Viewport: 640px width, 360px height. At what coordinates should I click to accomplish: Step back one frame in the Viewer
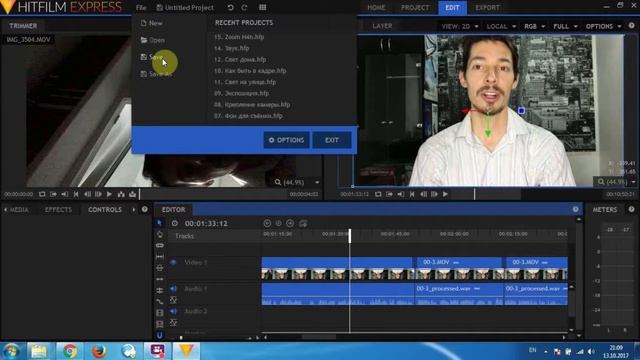tap(424, 194)
